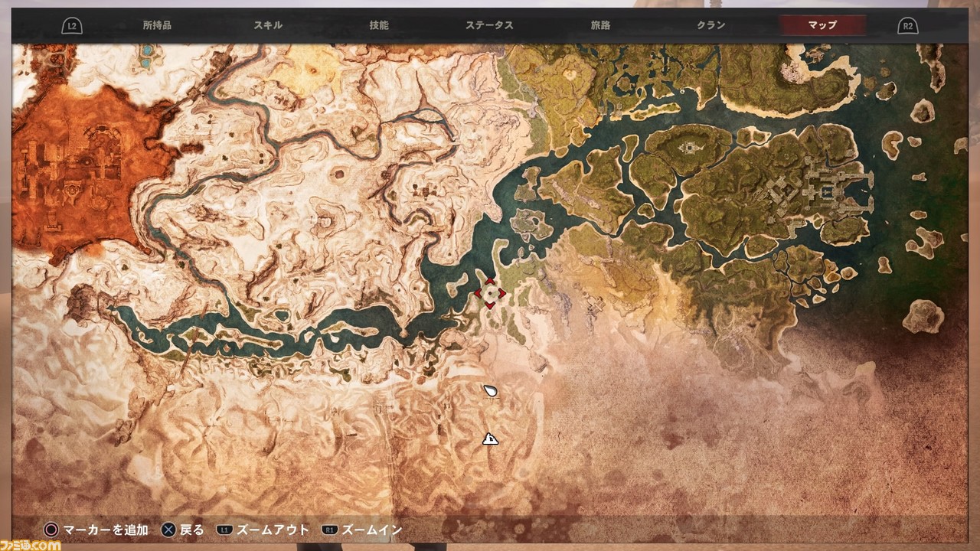Click the 戻る back label
Viewport: 980px width, 551px height.
[x=192, y=530]
